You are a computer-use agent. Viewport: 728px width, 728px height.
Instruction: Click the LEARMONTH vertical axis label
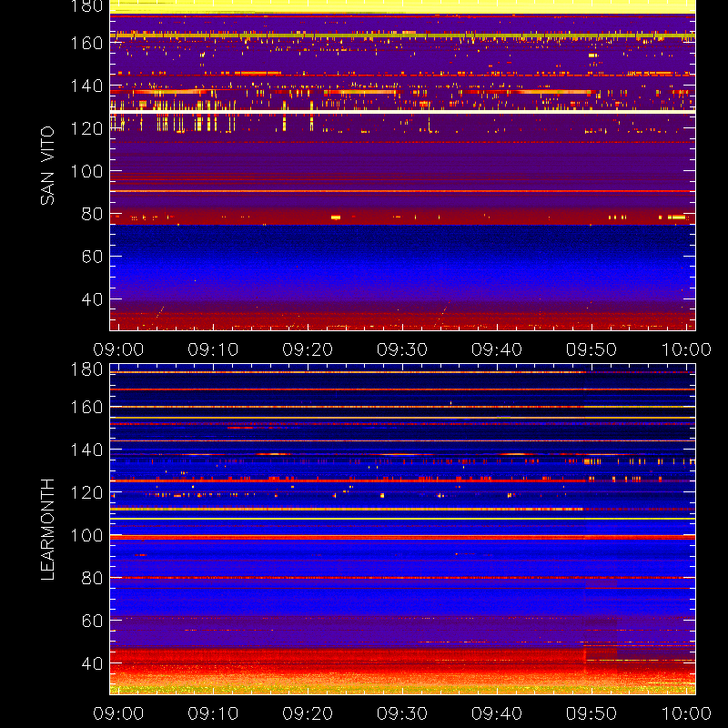47,530
